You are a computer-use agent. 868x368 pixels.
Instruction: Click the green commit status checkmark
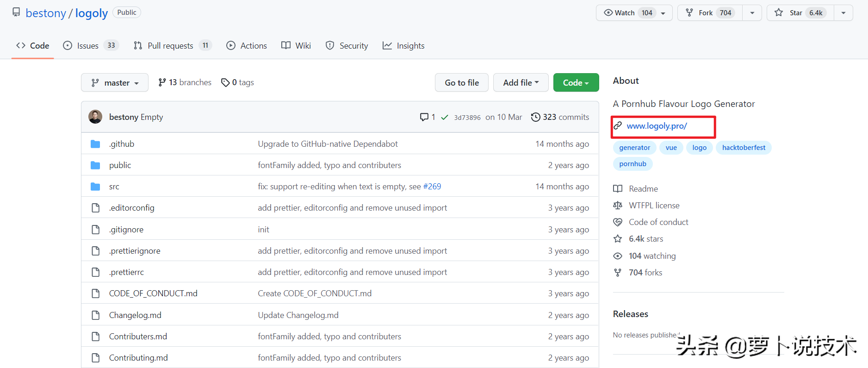(444, 117)
